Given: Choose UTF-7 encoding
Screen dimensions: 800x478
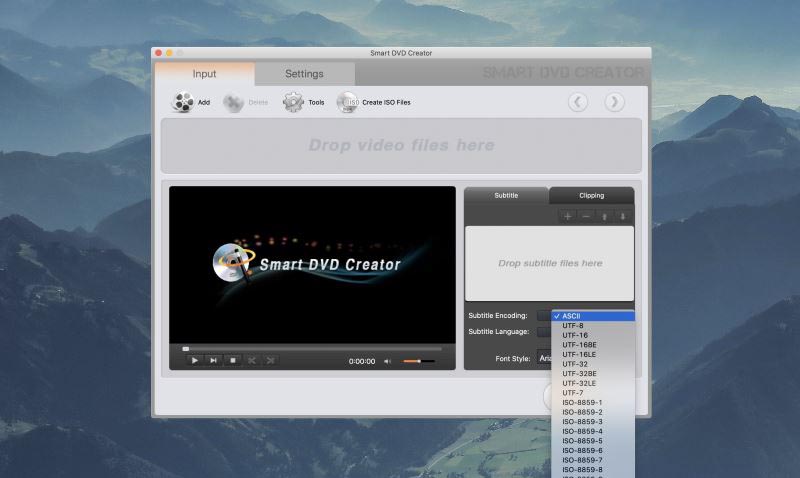Looking at the screenshot, I should [x=593, y=393].
